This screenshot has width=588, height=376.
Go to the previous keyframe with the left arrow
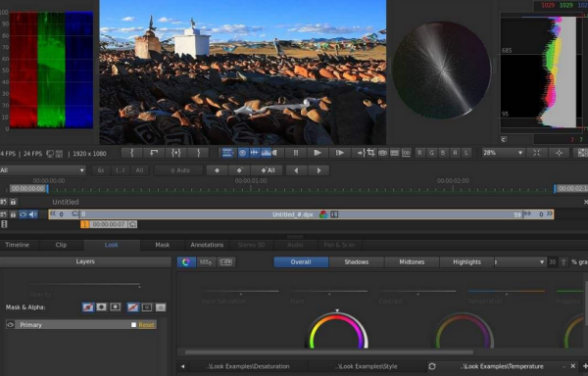(x=296, y=170)
